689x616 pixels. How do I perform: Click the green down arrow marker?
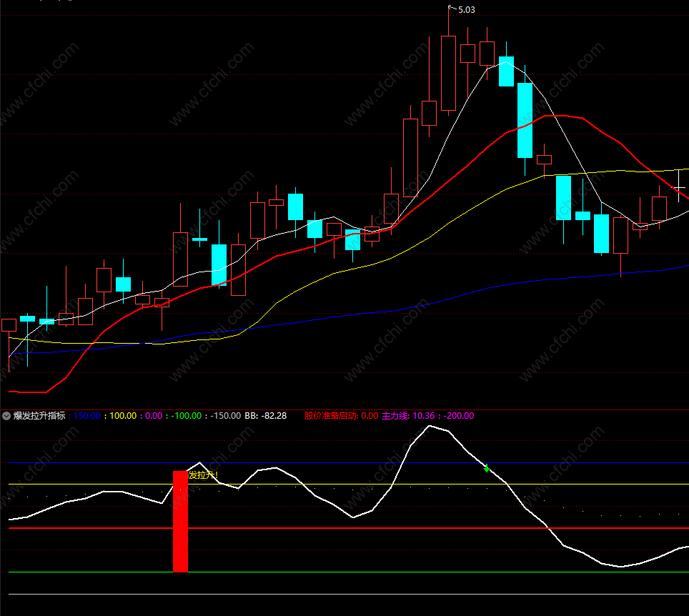(487, 469)
